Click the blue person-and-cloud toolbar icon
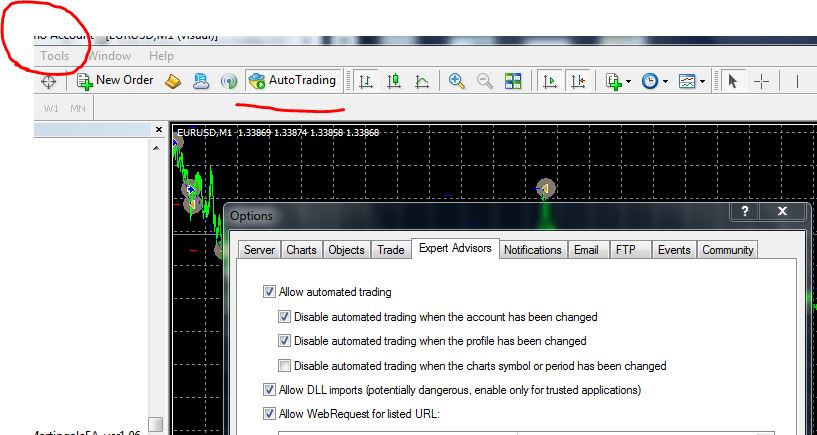 (x=201, y=81)
